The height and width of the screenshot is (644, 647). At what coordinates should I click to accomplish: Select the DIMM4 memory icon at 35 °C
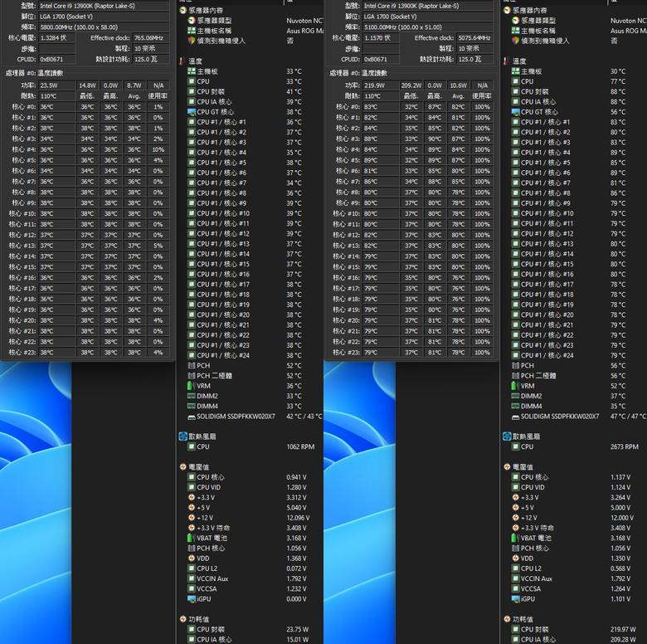pos(515,406)
